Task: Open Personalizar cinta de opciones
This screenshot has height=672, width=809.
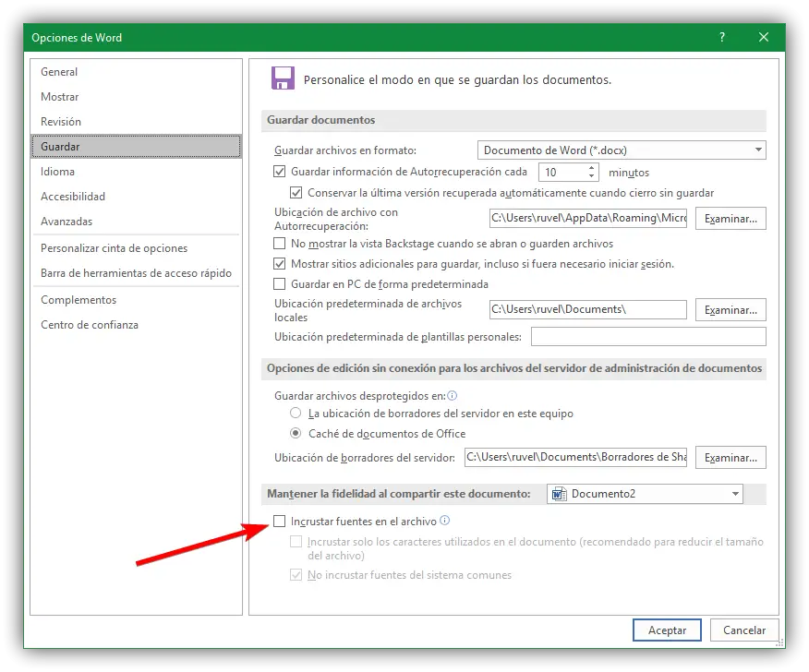Action: (x=136, y=248)
